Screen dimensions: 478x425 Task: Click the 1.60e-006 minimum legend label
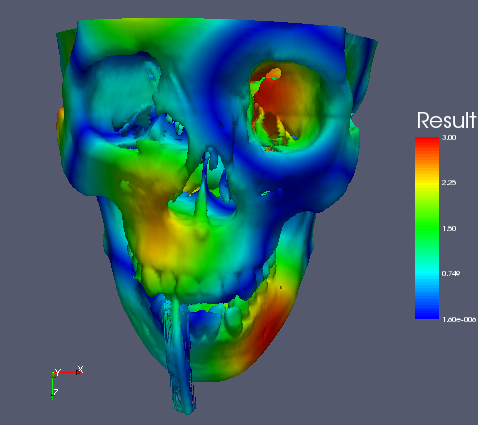(459, 320)
